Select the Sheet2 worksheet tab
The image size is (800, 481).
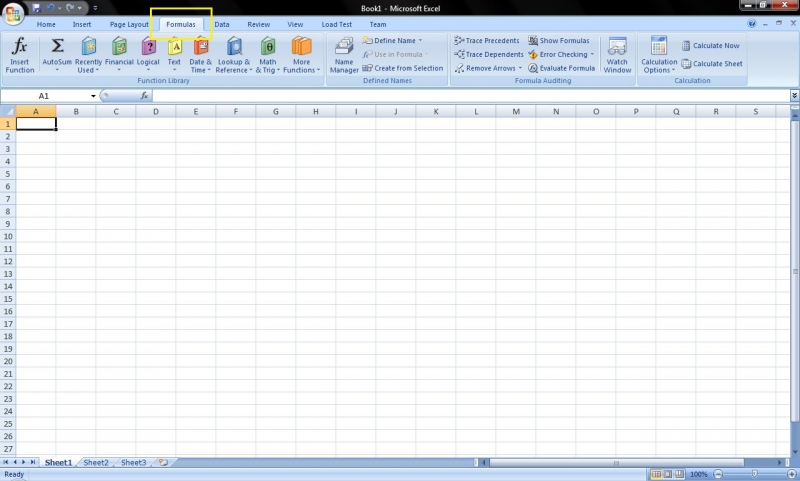point(96,463)
